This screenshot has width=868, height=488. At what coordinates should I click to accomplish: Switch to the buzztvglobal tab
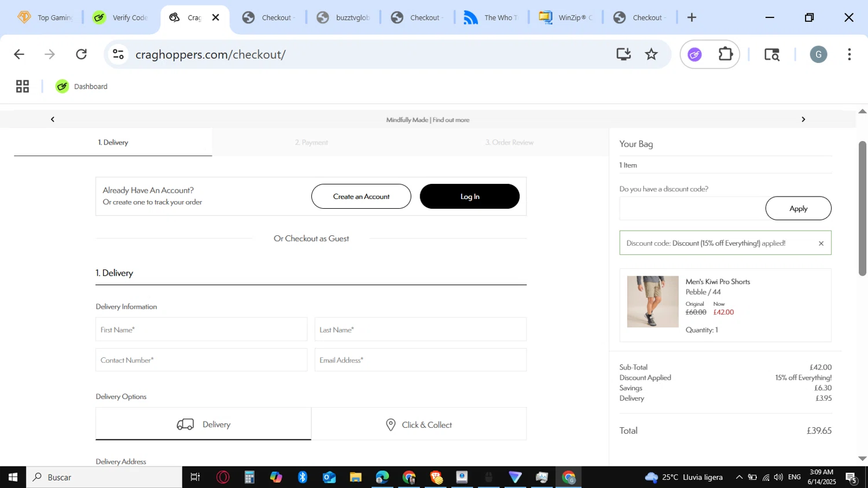[344, 17]
